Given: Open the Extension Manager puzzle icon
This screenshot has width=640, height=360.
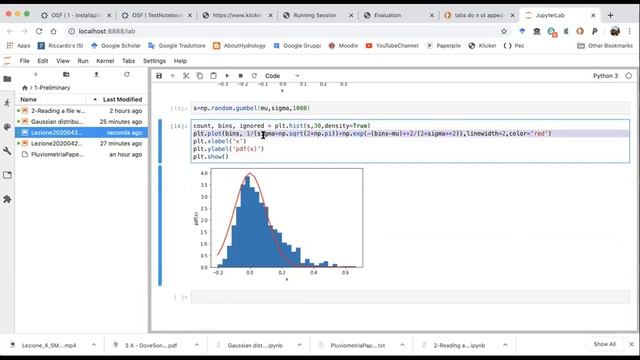Looking at the screenshot, I should (x=7, y=199).
